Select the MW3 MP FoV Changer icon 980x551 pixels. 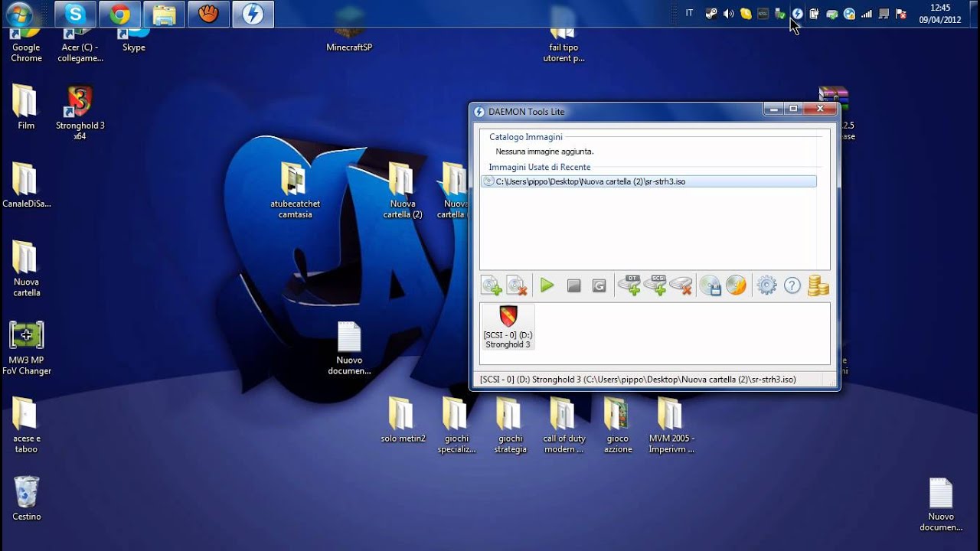pyautogui.click(x=26, y=348)
